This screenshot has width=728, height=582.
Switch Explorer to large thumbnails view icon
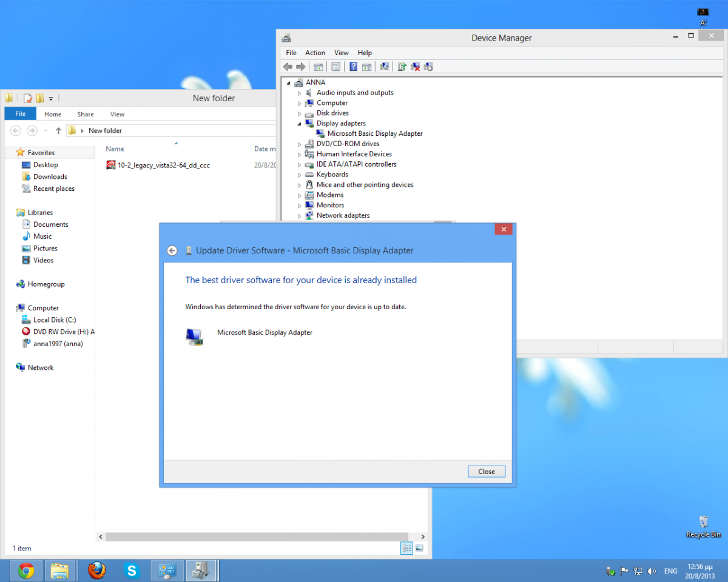click(419, 548)
